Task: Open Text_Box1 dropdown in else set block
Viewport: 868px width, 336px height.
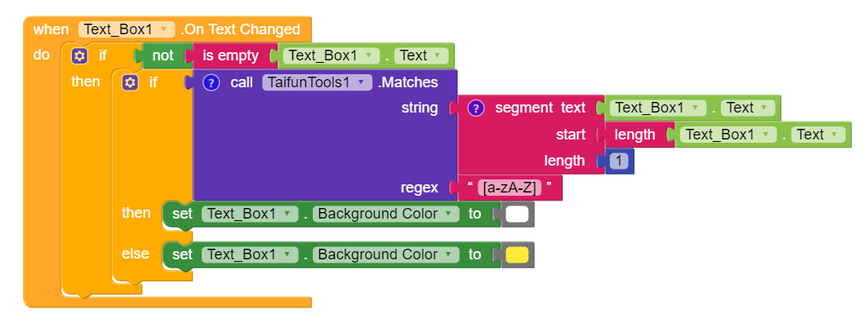Action: coord(249,254)
